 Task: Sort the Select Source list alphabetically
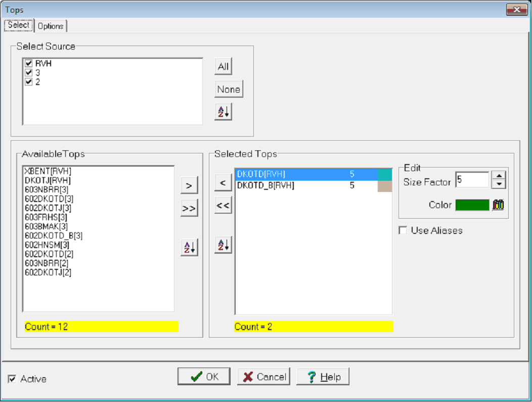[x=223, y=112]
